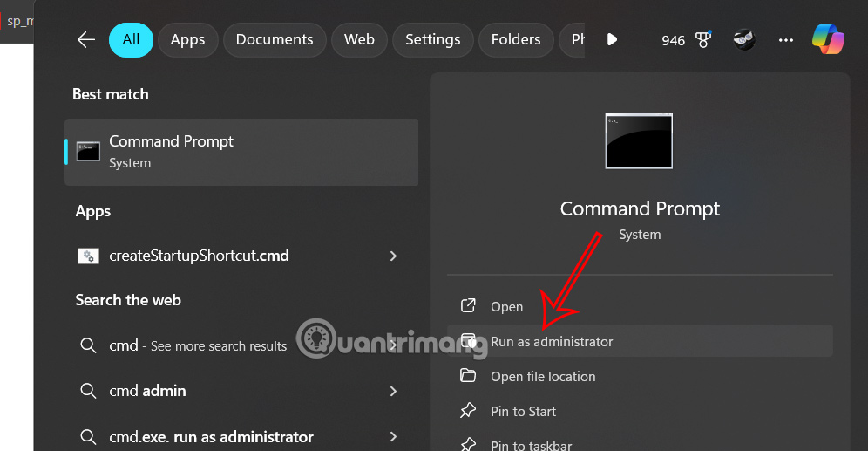The image size is (868, 451).
Task: Expand cmd.exe. run as administrator chevron
Action: (x=393, y=436)
